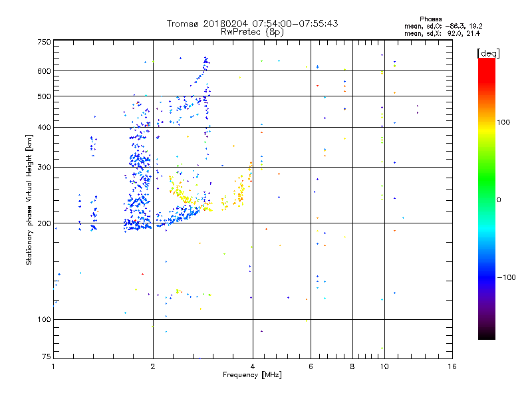Click the plot title "Tromsø 20180204 07:54:00-07:55:43"

(x=252, y=23)
